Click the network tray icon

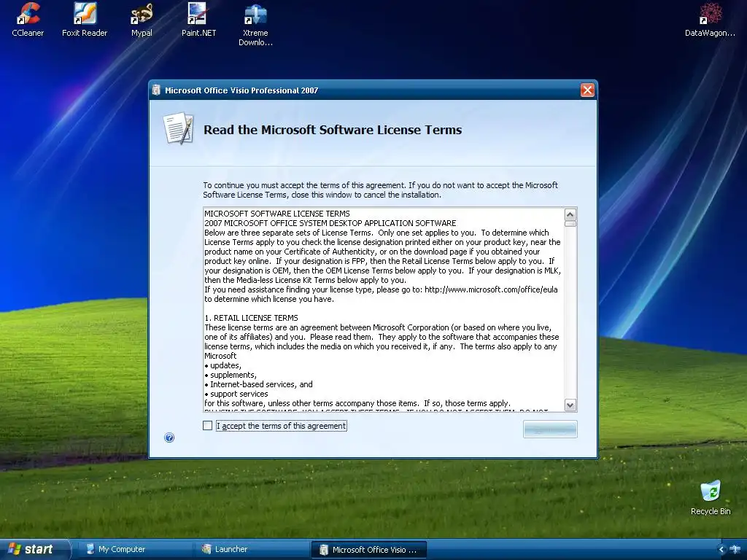coord(735,550)
